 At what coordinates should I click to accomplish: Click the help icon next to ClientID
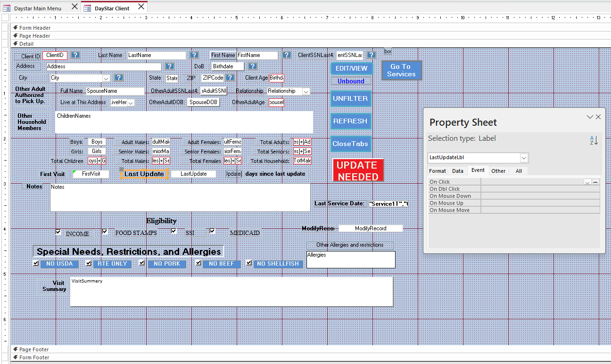(x=75, y=55)
